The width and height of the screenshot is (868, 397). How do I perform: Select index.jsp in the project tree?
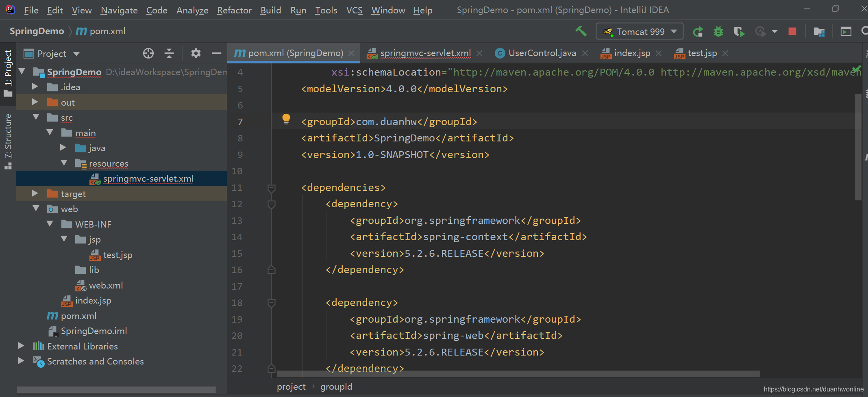[x=93, y=301]
